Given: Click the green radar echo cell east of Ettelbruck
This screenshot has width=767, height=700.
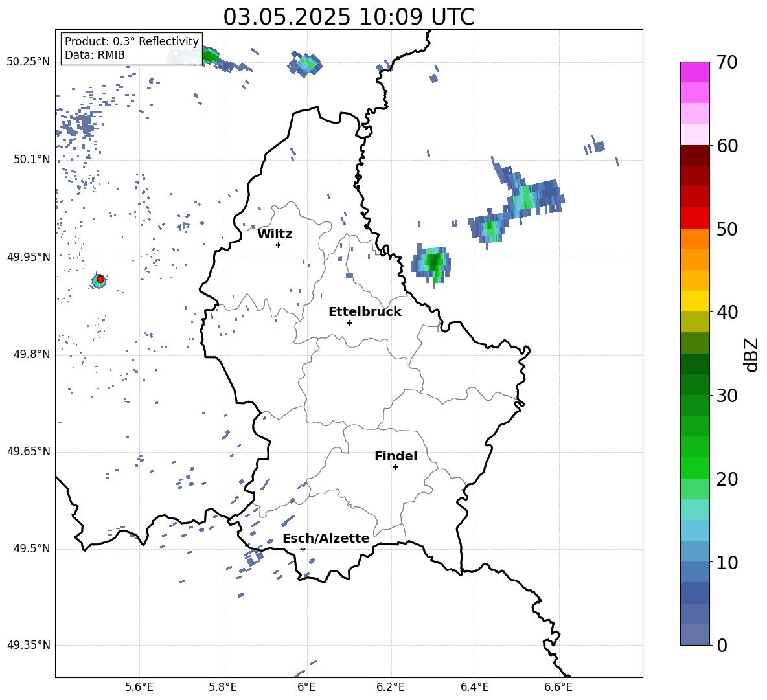Looking at the screenshot, I should tap(431, 264).
